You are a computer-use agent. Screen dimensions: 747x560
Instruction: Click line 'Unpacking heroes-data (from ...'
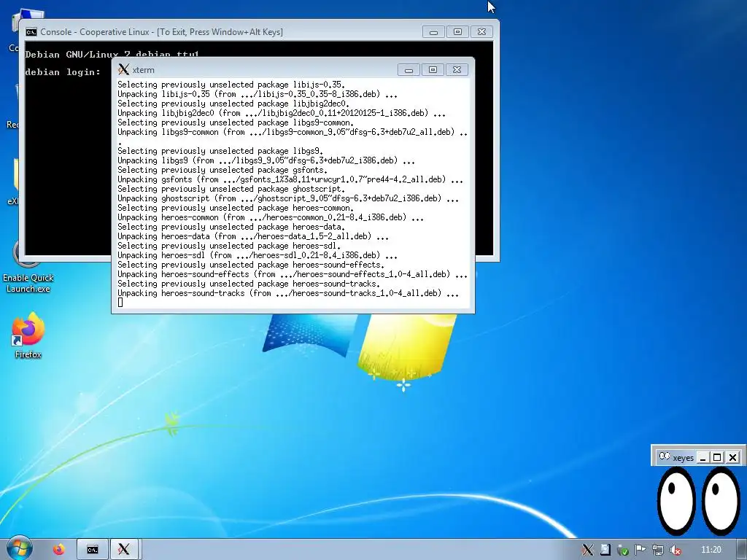(253, 236)
